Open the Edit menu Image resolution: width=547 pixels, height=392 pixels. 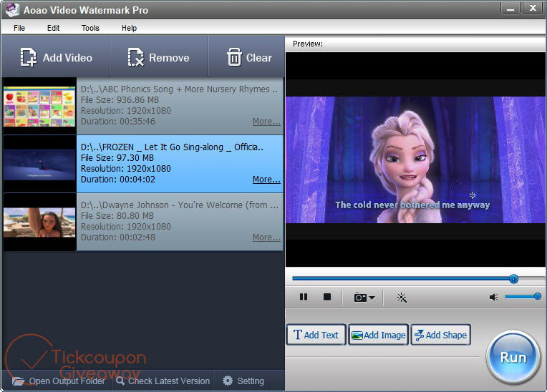click(x=53, y=28)
